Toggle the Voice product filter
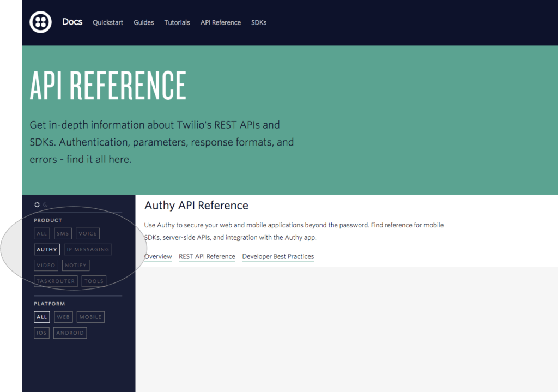 tap(88, 234)
